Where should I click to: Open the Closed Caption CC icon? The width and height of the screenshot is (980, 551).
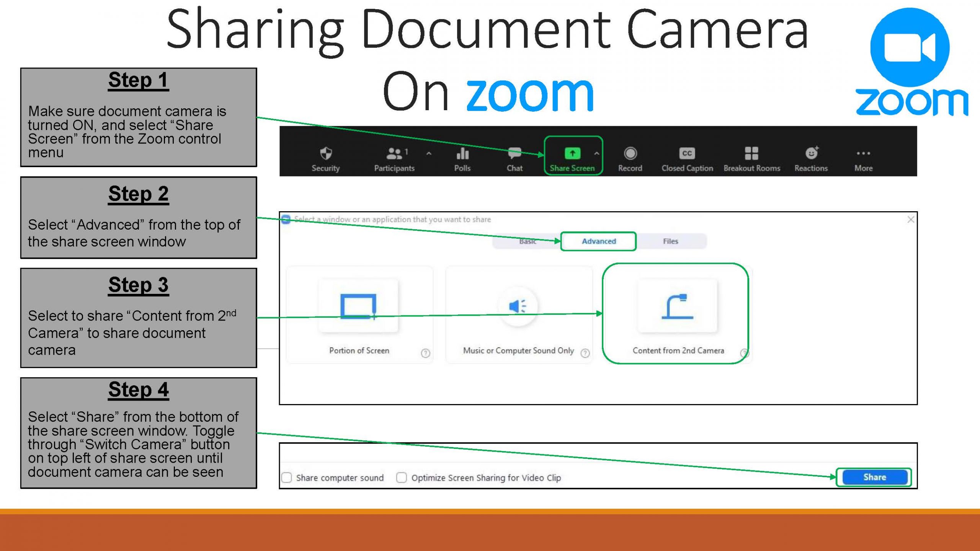pos(687,153)
